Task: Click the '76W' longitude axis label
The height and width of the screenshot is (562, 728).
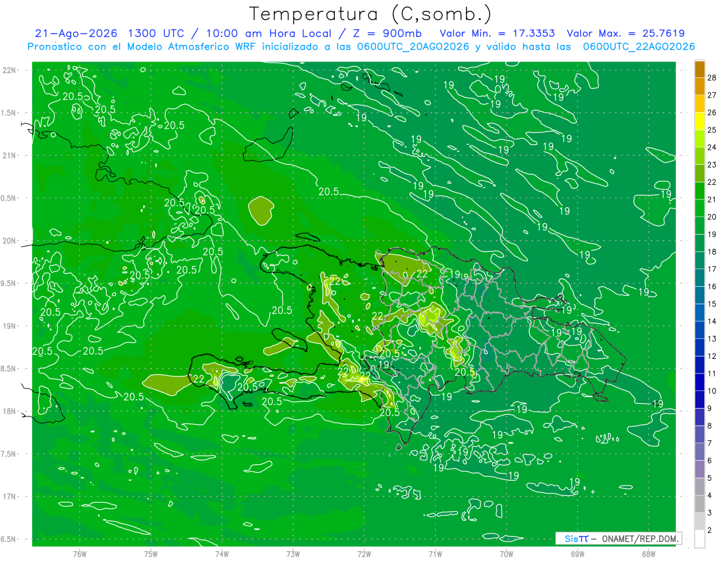Action: pyautogui.click(x=79, y=554)
